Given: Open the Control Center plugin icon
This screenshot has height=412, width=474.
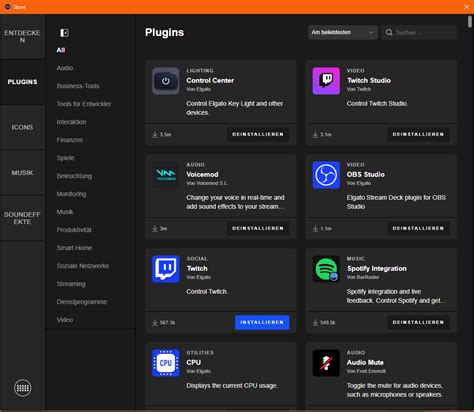Looking at the screenshot, I should 166,81.
